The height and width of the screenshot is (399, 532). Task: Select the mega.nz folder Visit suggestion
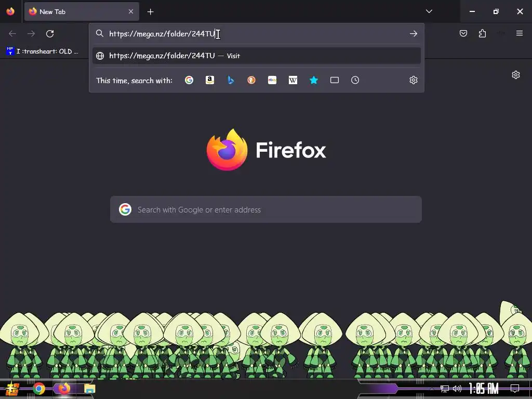click(x=257, y=56)
